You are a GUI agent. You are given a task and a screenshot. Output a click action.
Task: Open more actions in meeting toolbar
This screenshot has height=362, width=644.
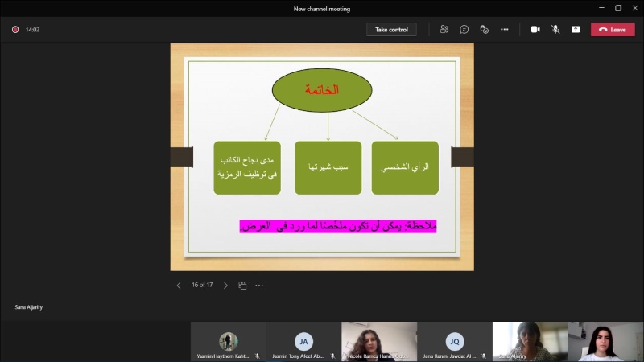point(505,29)
